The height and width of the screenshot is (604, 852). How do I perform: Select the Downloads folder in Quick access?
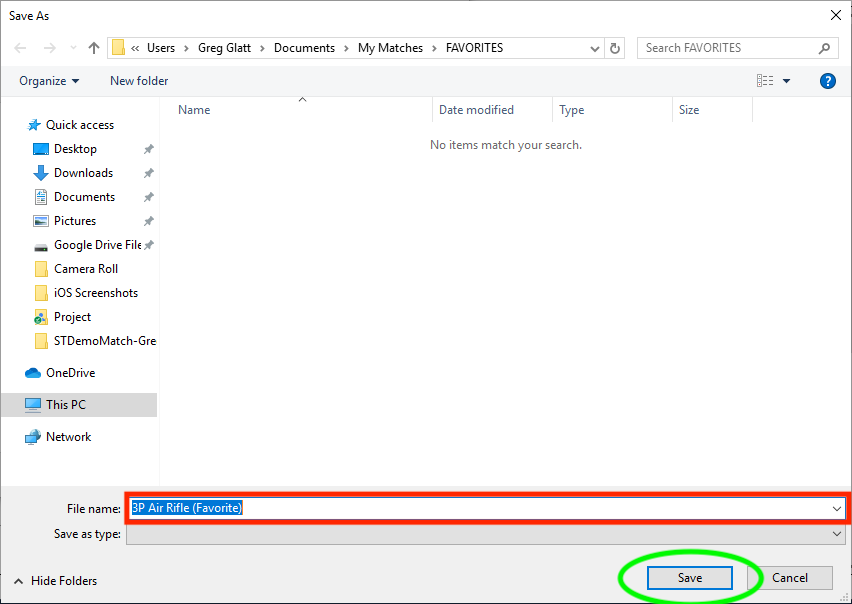pyautogui.click(x=83, y=173)
